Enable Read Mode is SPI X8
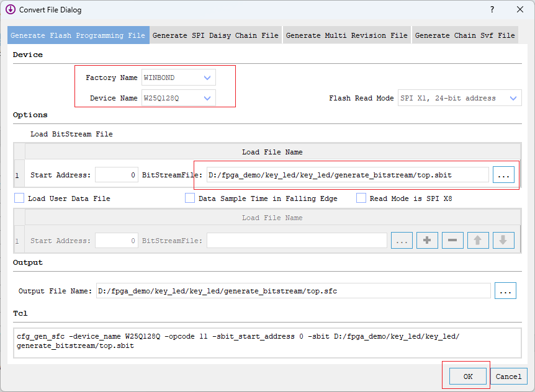The width and height of the screenshot is (535, 392). pyautogui.click(x=361, y=198)
